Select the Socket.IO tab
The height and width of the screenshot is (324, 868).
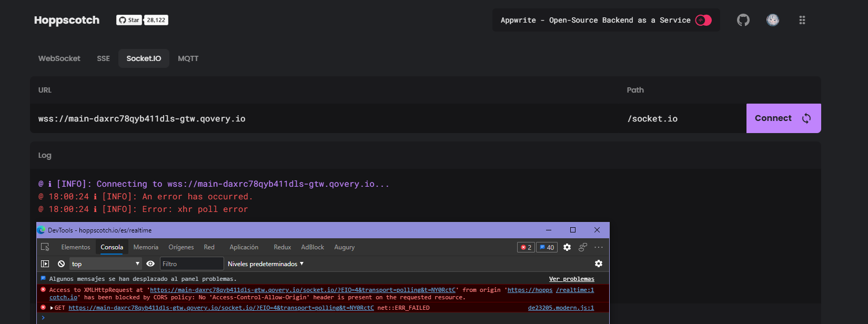click(x=144, y=58)
